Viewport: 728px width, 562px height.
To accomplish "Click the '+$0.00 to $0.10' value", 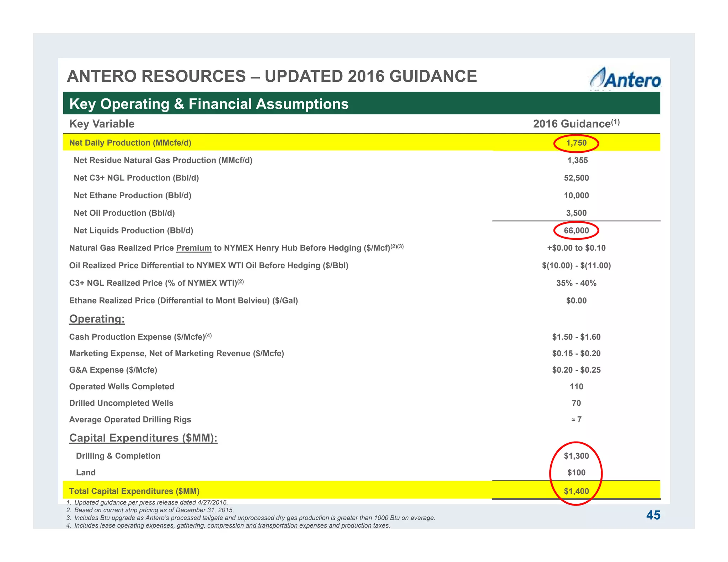I will tap(576, 248).
